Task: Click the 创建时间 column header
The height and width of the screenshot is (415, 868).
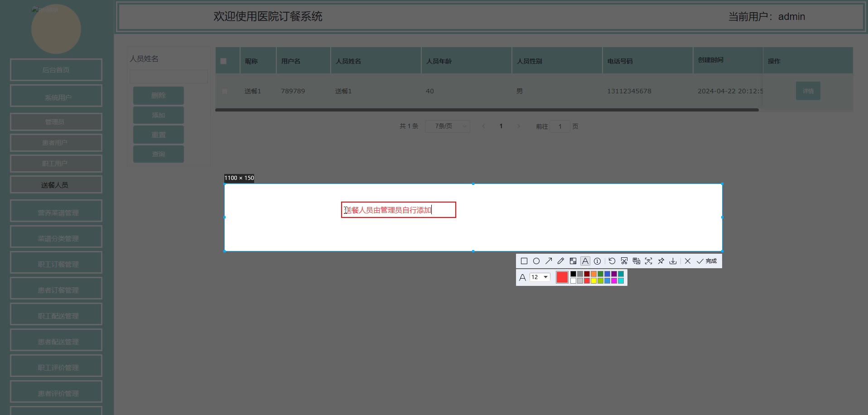Action: [710, 60]
